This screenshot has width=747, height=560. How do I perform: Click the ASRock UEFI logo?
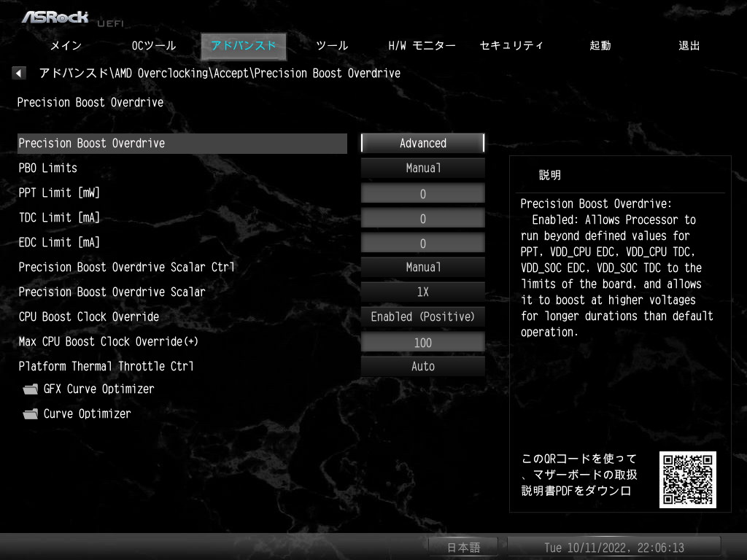(72, 18)
